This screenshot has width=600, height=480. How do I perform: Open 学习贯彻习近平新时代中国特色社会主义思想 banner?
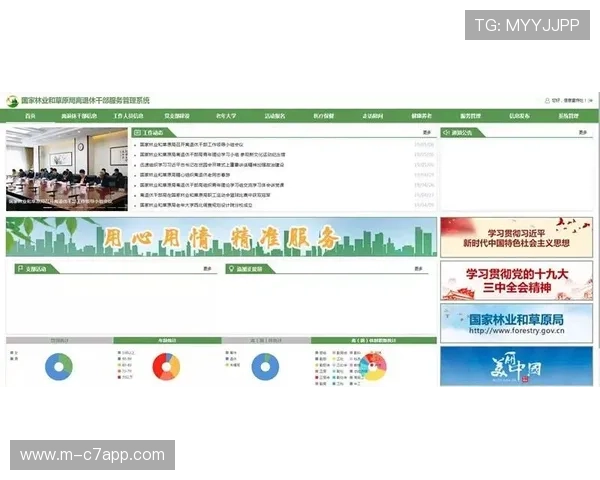click(517, 238)
